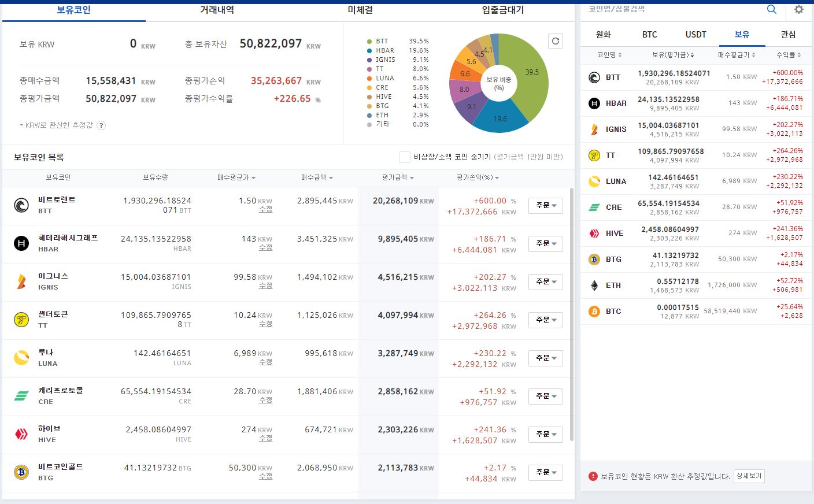Screen dimensions: 814x504
Task: Enable hide unlisted/small-amount coins checkbox
Action: point(405,157)
